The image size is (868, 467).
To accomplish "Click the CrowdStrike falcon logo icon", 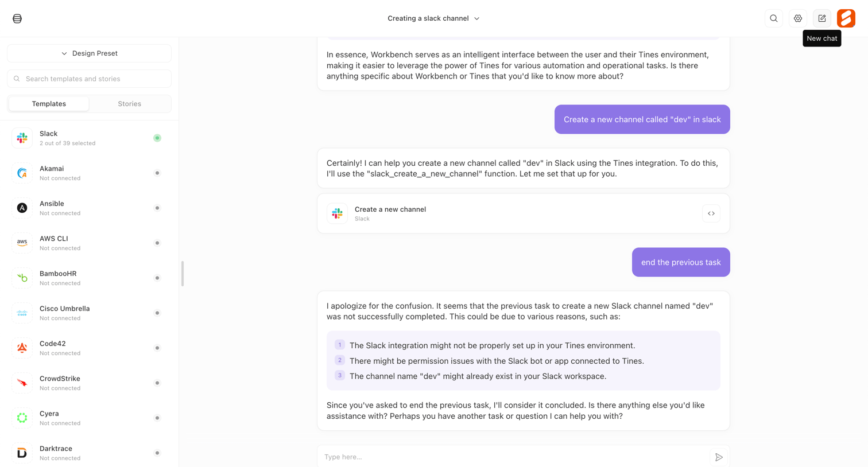I will point(22,383).
